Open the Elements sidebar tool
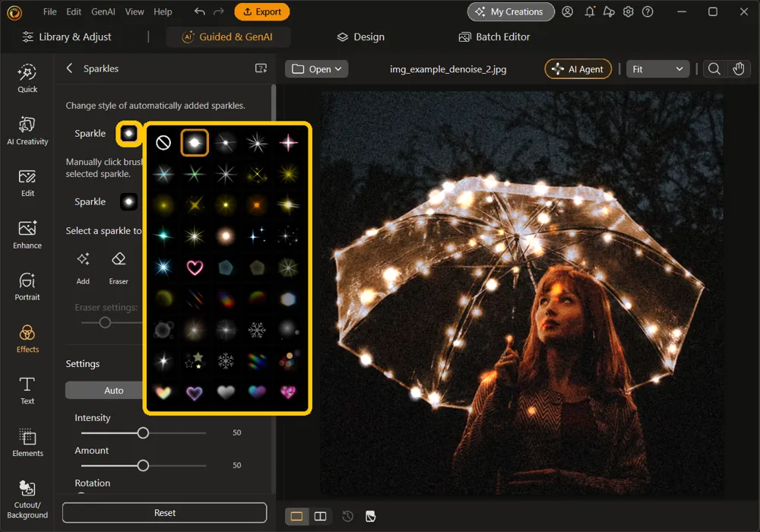 point(27,442)
